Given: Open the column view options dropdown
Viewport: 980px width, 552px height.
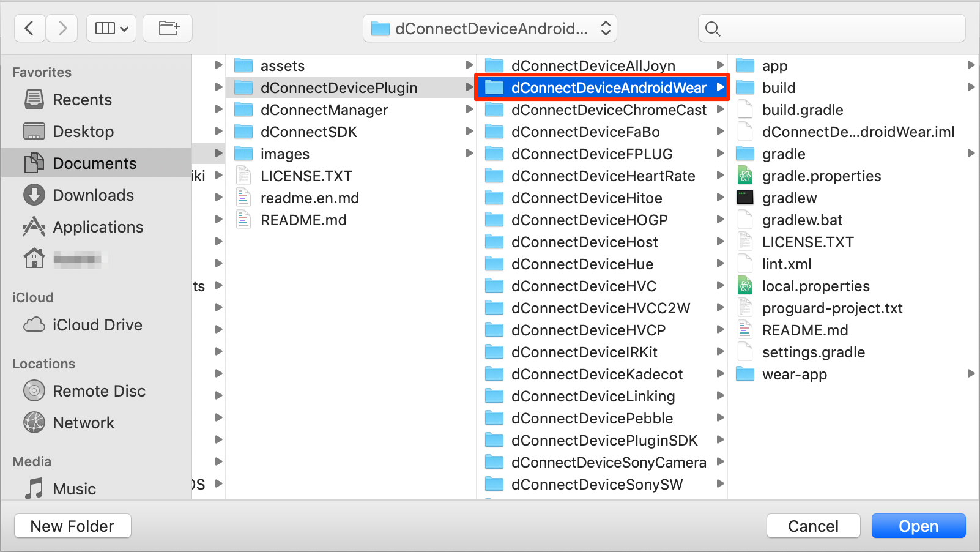Looking at the screenshot, I should [x=111, y=28].
